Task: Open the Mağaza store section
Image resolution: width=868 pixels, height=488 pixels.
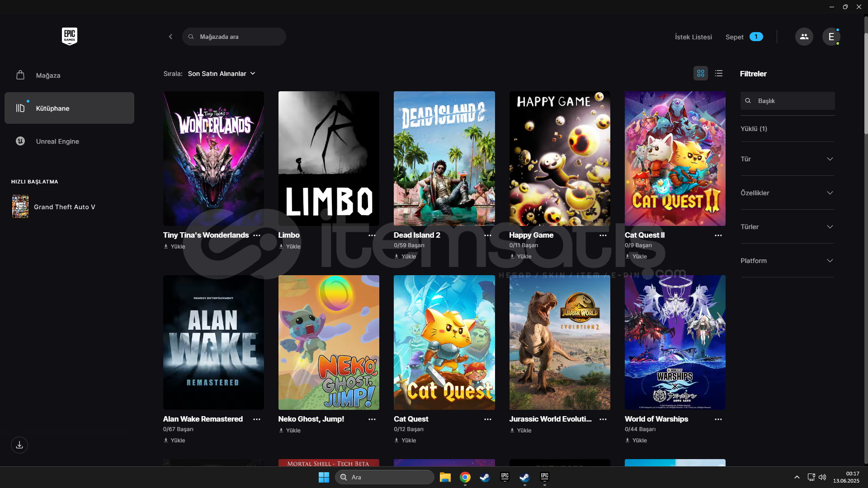Action: click(x=69, y=75)
